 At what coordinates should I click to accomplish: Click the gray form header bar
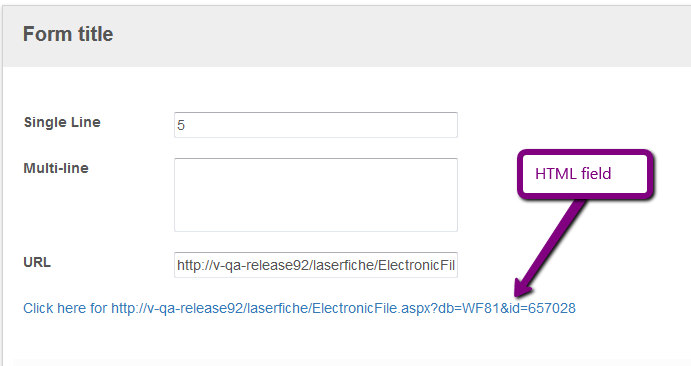tap(347, 36)
